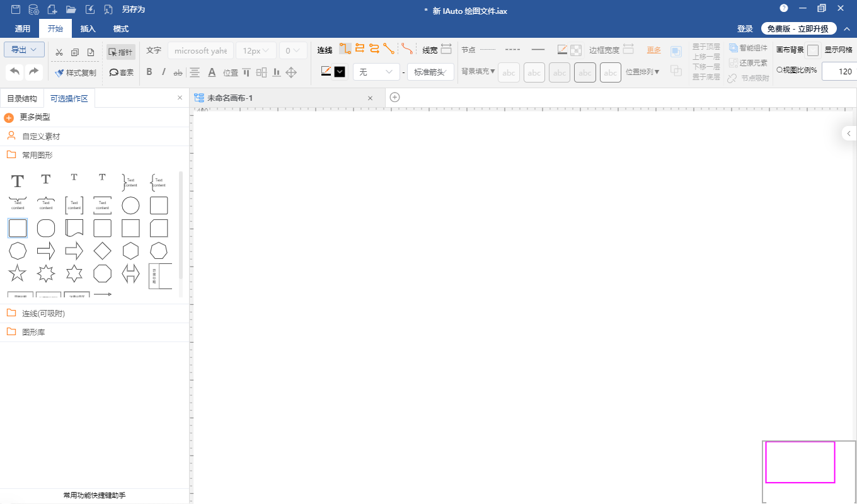Switch to the 通用 ribbon tab
Viewport: 857px width, 504px height.
click(x=23, y=29)
